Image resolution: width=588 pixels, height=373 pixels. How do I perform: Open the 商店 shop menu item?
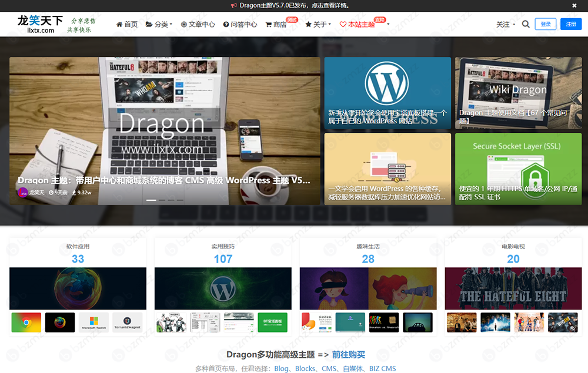[x=276, y=24]
